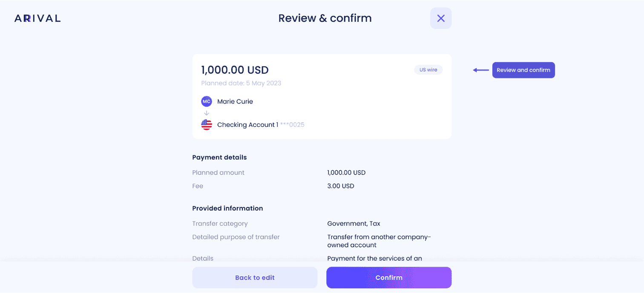Screen dimensions: 644x293
Task: Select the 1,000.00 USD amount heading
Action: 235,70
